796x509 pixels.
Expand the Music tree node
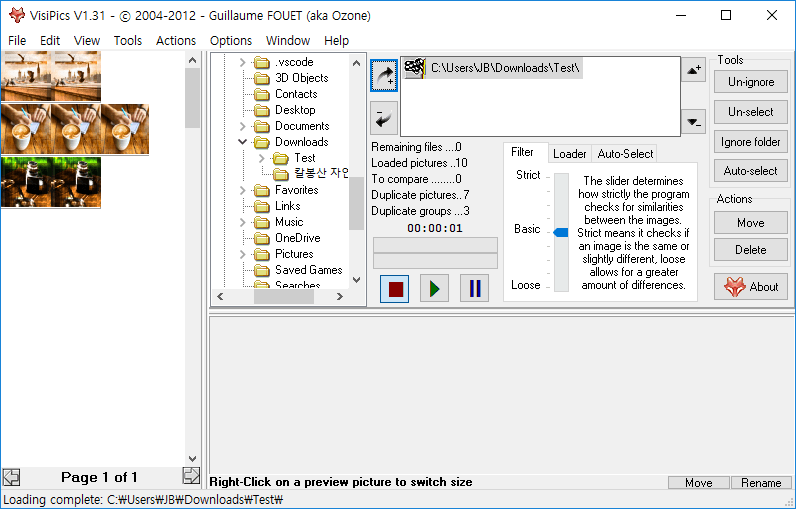pos(243,222)
